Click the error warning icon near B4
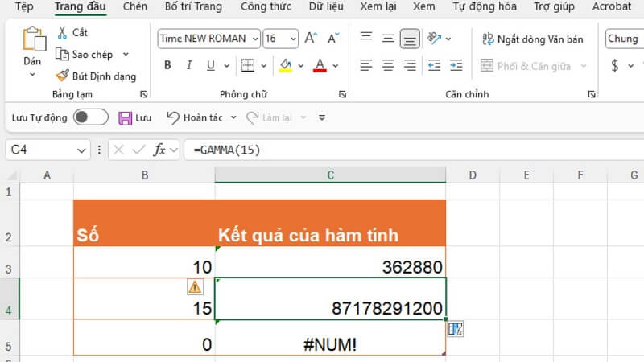Image resolution: width=644 pixels, height=362 pixels. tap(195, 286)
